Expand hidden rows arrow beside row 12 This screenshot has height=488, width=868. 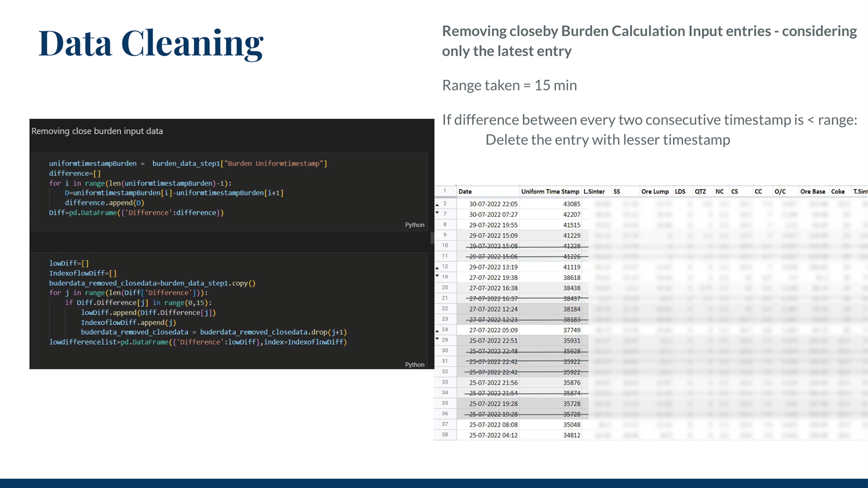[x=437, y=268]
